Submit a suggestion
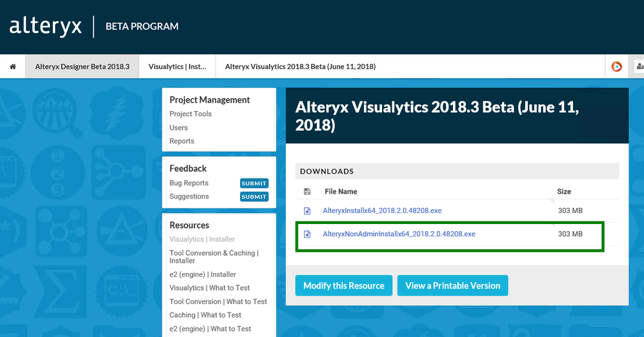Image resolution: width=644 pixels, height=337 pixels. point(254,197)
